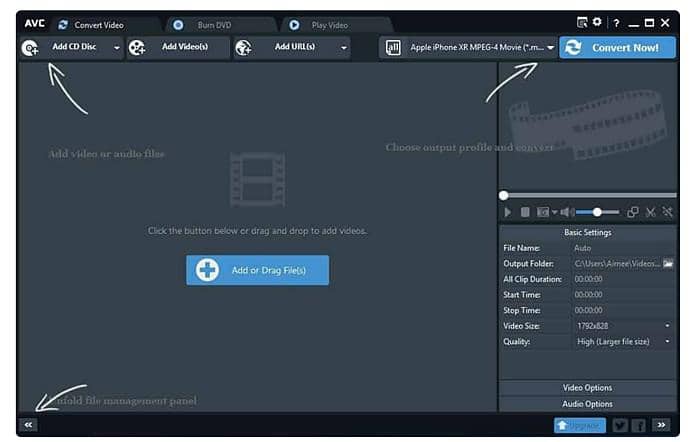Expand the Video Size dropdown
The height and width of the screenshot is (442, 700).
pos(667,326)
